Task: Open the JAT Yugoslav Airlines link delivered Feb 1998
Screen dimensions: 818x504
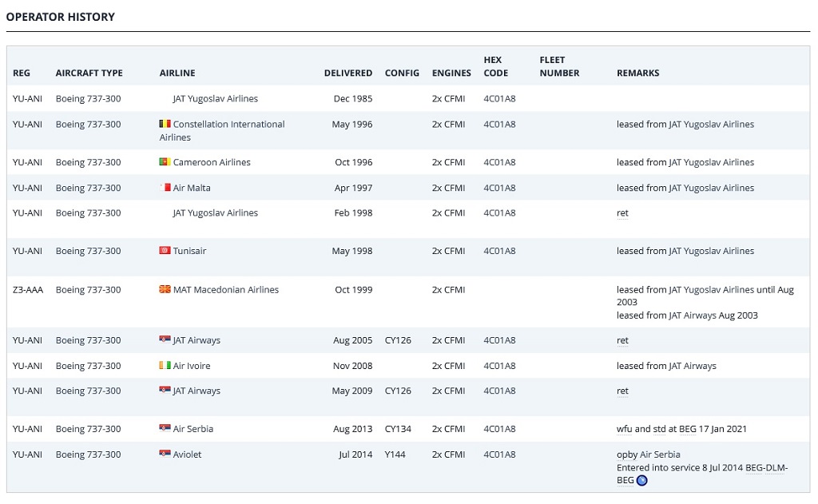Action: pos(216,213)
